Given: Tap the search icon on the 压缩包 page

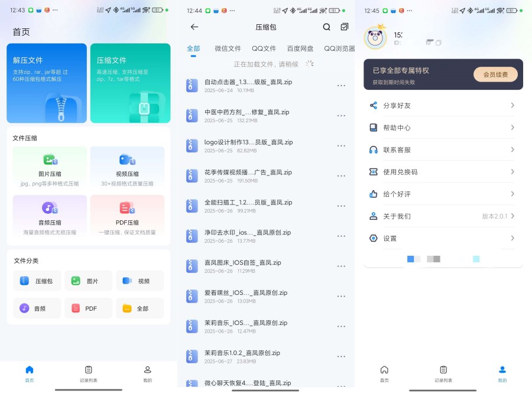Looking at the screenshot, I should (x=326, y=27).
